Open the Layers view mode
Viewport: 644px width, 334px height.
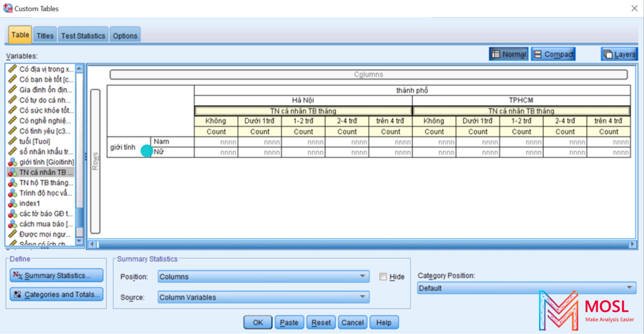pyautogui.click(x=619, y=54)
